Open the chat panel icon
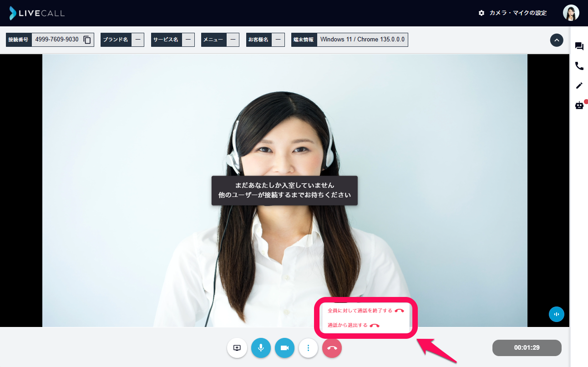 pos(579,46)
